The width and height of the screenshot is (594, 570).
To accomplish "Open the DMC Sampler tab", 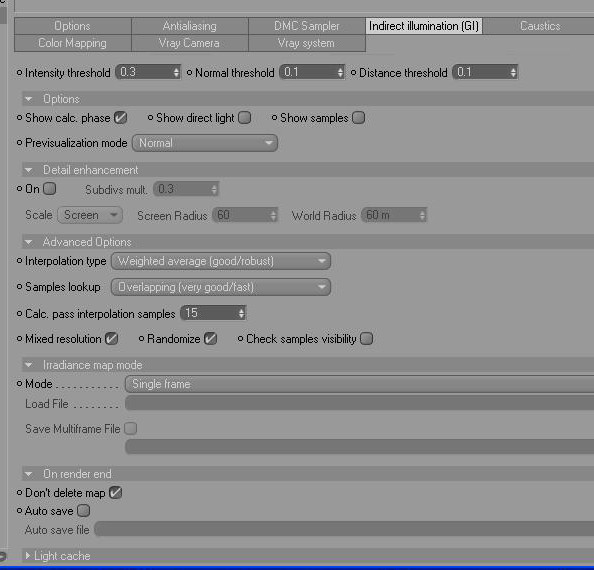I will pyautogui.click(x=307, y=26).
